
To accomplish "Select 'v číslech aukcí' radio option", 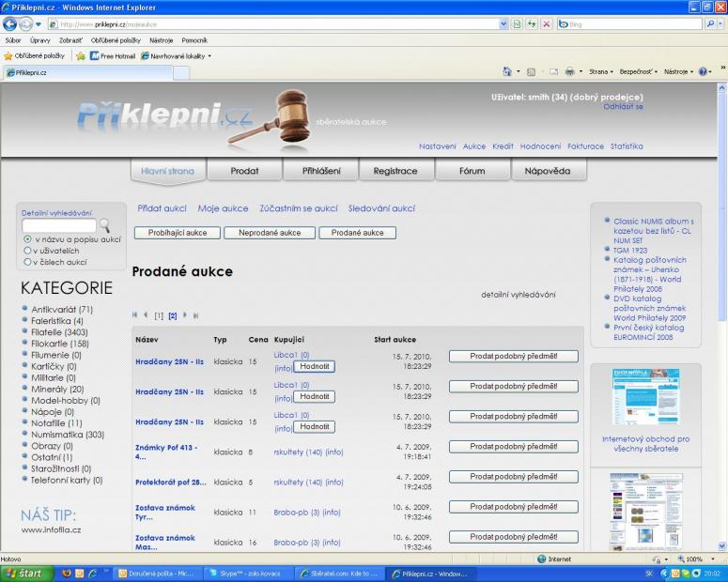I will coord(27,262).
